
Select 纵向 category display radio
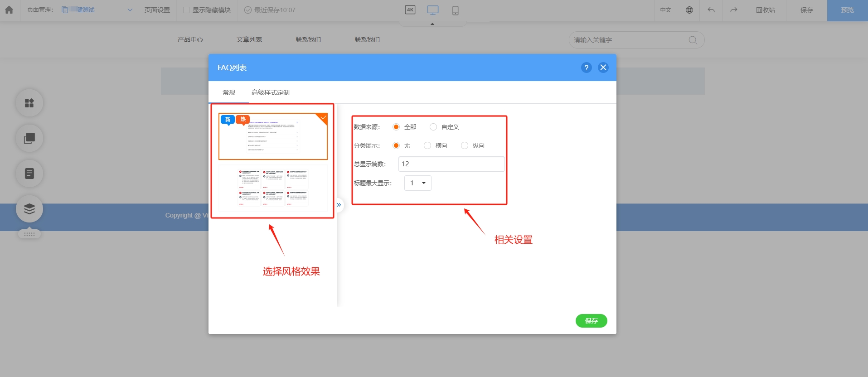(x=465, y=145)
